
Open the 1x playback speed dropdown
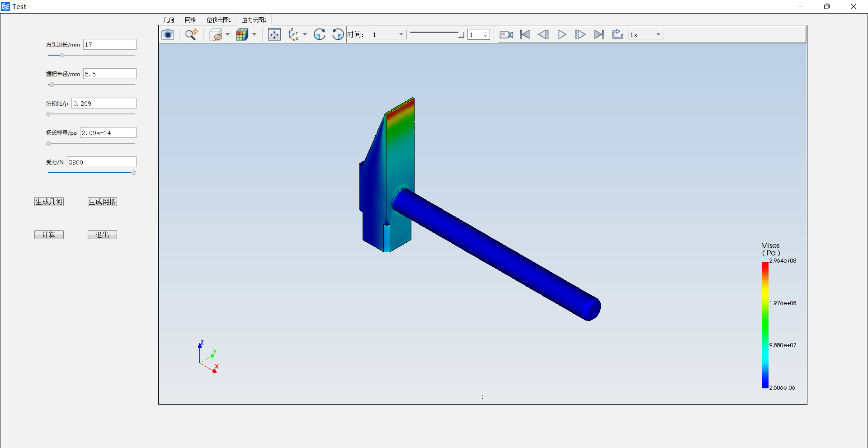[646, 35]
